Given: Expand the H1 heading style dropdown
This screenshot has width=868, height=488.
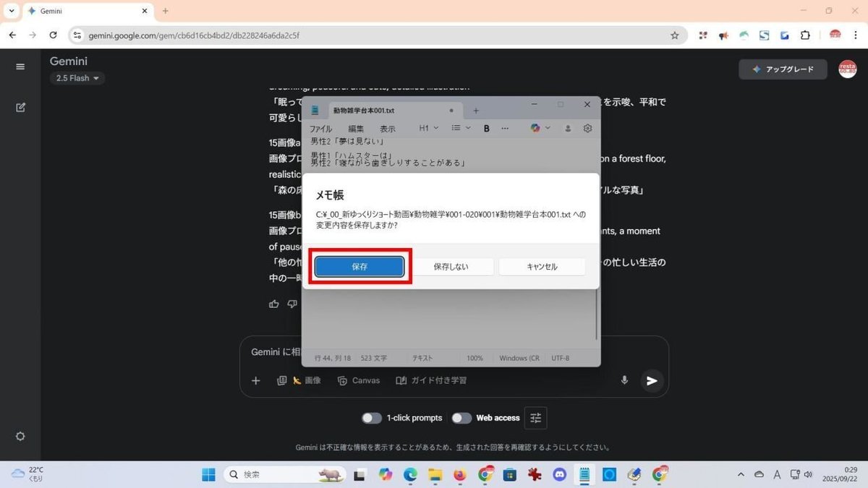Looking at the screenshot, I should tap(427, 128).
